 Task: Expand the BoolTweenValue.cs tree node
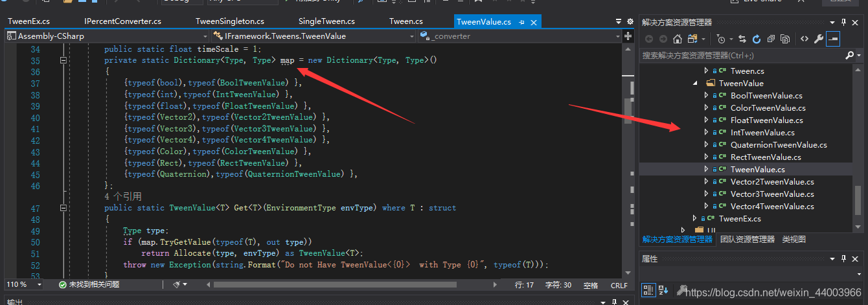(x=707, y=95)
